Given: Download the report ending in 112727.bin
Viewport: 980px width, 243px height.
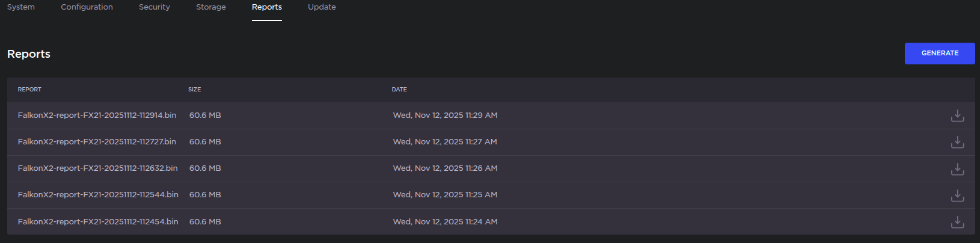Looking at the screenshot, I should pos(957,142).
